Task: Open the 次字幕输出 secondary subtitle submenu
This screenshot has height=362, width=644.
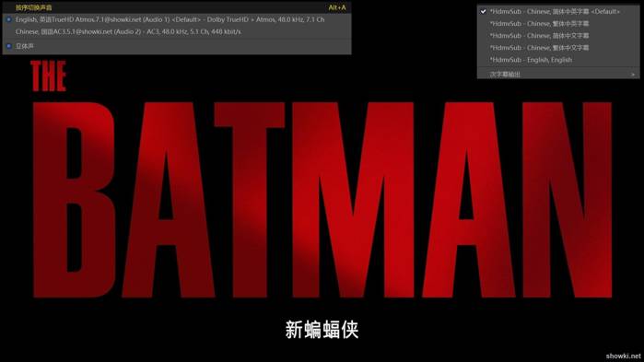Action: 558,74
